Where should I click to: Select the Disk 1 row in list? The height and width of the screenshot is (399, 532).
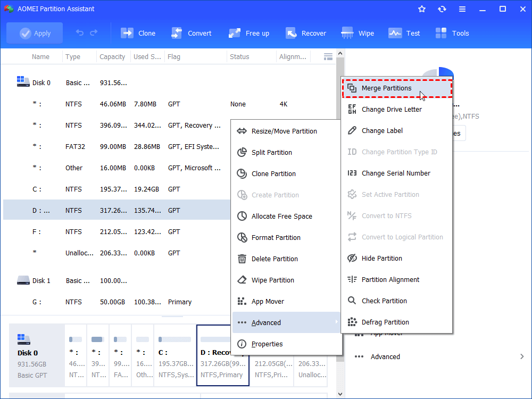pos(117,280)
